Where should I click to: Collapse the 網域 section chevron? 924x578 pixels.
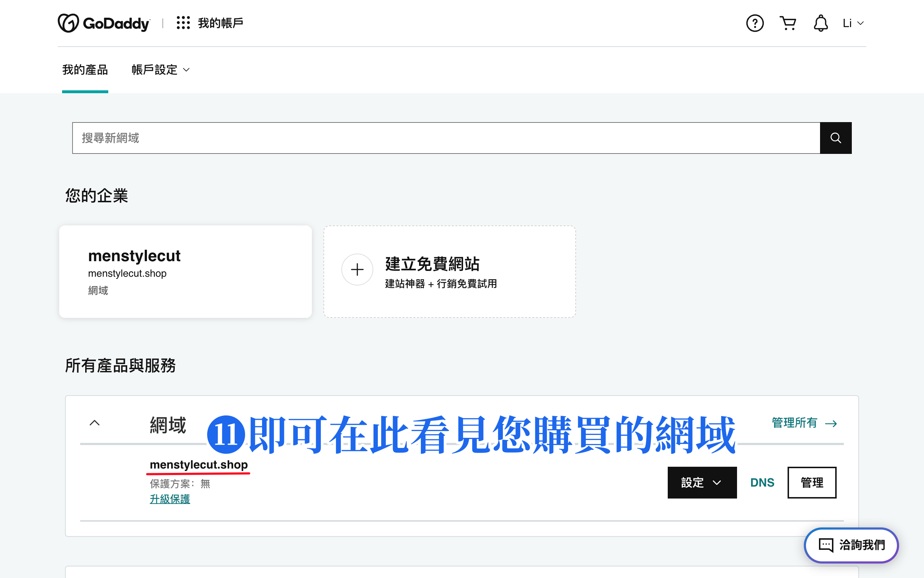coord(95,423)
